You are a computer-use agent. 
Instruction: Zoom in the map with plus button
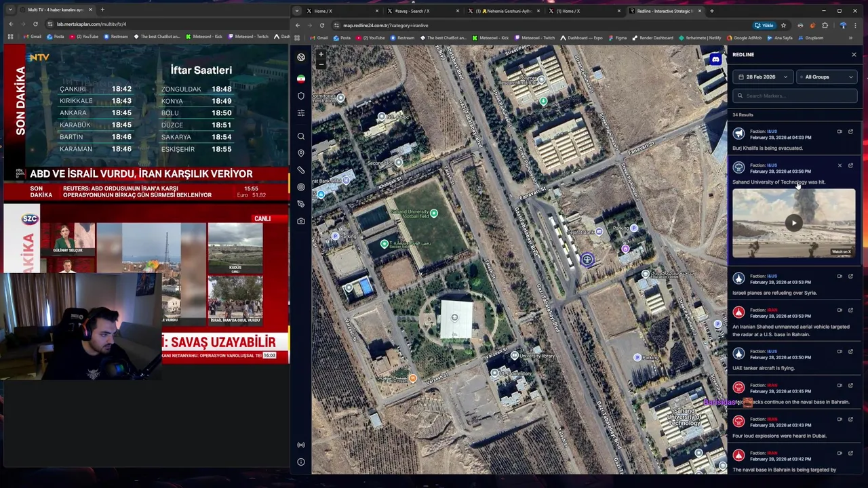(x=321, y=54)
